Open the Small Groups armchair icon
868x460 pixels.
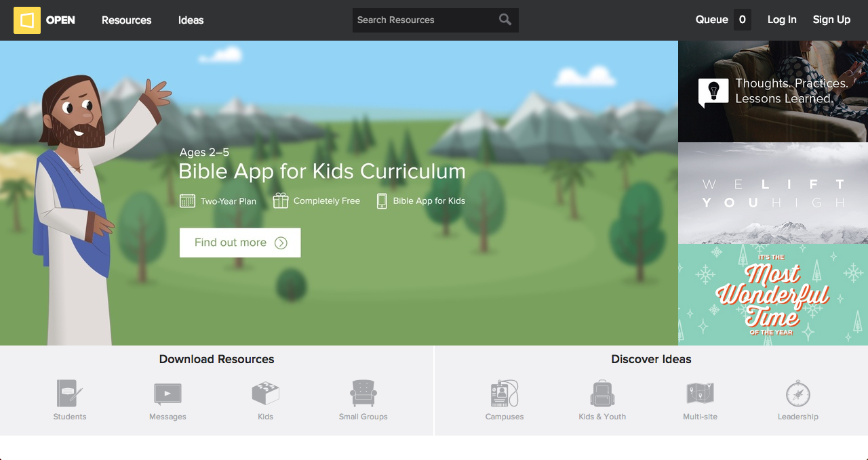tap(363, 394)
